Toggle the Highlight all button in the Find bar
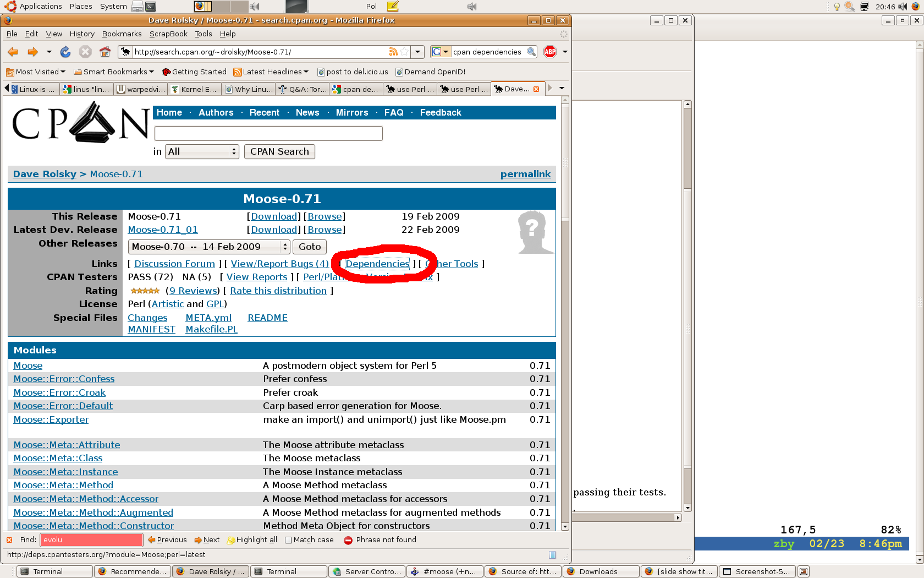 [252, 540]
